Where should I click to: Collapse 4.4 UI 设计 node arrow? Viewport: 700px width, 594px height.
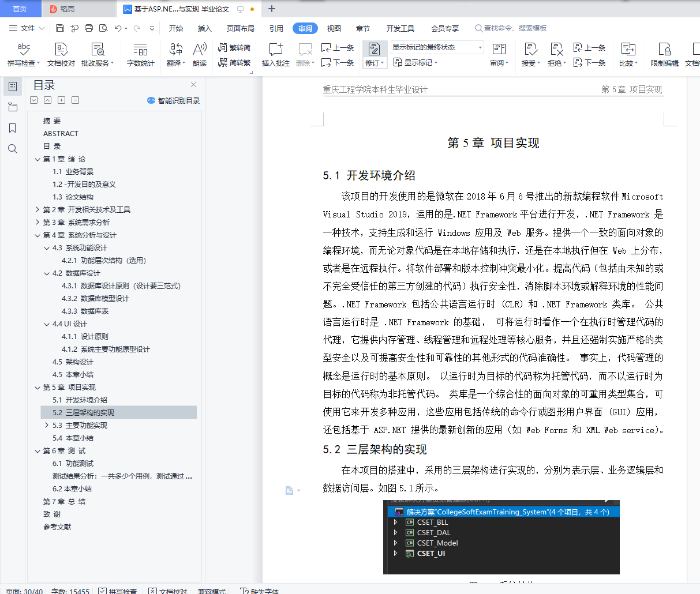47,324
